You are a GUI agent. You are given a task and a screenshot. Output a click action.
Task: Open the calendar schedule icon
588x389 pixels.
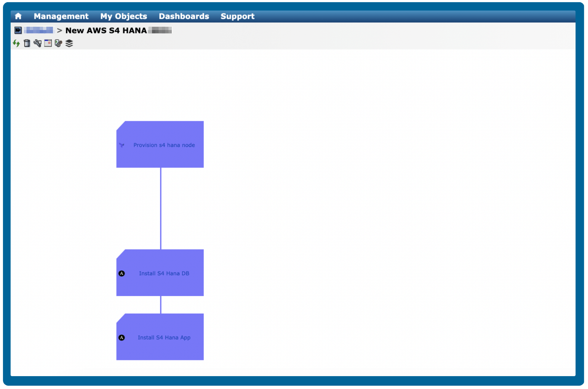[47, 43]
